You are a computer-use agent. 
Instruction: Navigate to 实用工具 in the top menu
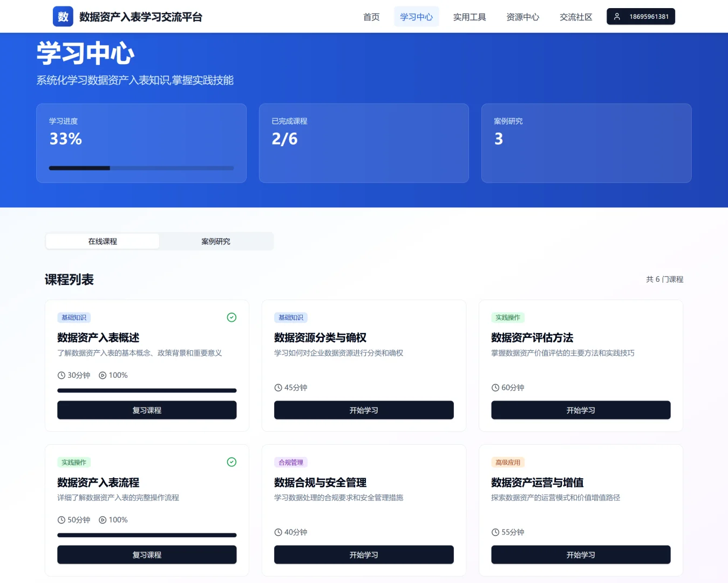(469, 17)
